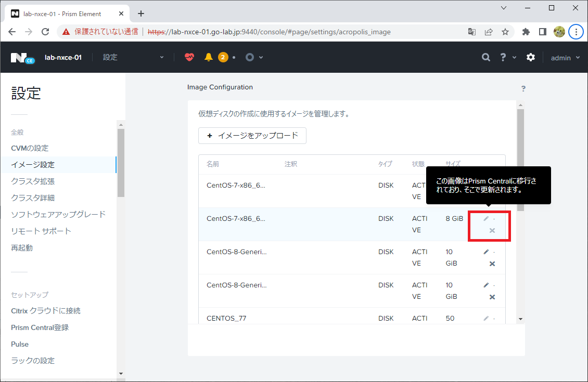Click the Nutanix CE logo

point(22,58)
